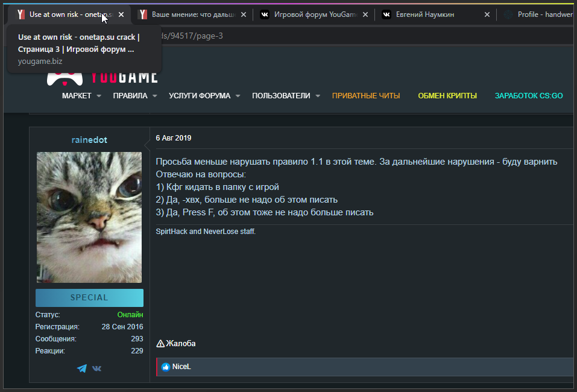
Task: Expand the УСЛУГИ ФОРУМА dropdown arrow
Action: point(238,96)
